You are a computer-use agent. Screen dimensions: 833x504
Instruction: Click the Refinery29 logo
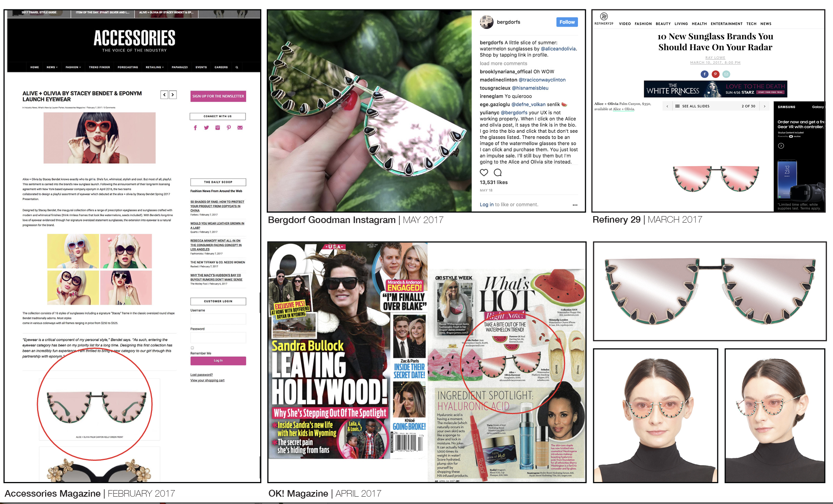[604, 18]
